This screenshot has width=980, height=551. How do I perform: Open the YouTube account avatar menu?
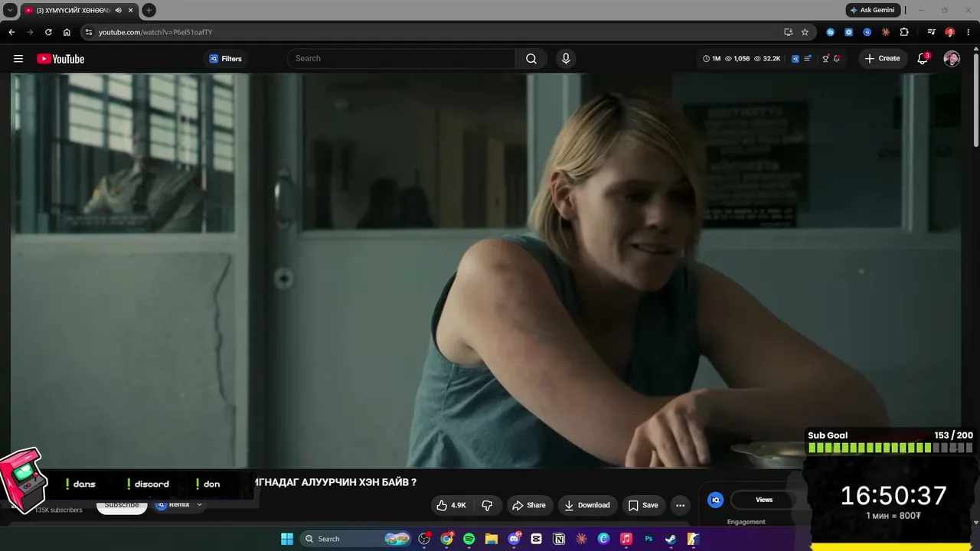pos(952,59)
